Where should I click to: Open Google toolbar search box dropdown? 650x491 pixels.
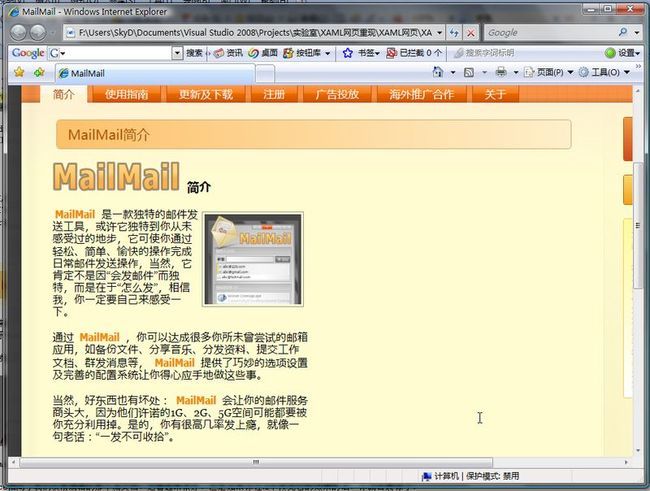(177, 53)
